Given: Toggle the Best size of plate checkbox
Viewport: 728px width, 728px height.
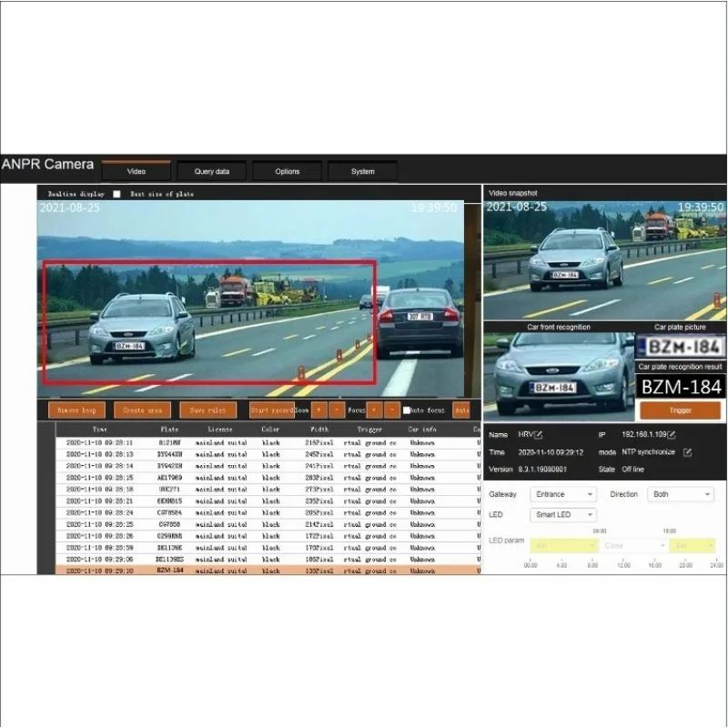Looking at the screenshot, I should 116,194.
